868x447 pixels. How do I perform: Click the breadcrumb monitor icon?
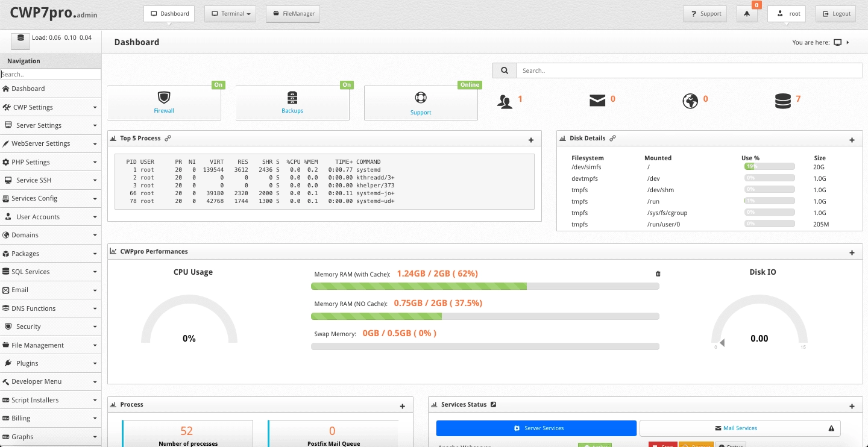click(837, 43)
